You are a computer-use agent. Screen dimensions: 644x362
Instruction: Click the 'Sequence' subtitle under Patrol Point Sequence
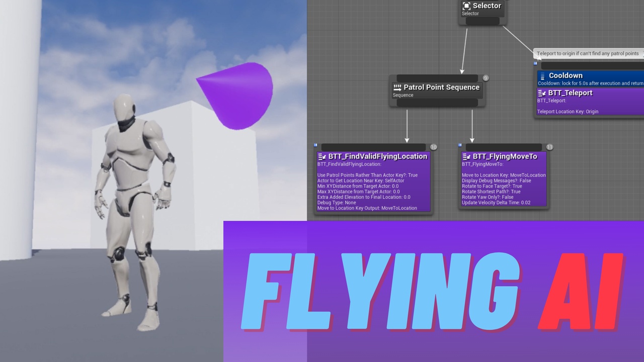403,95
